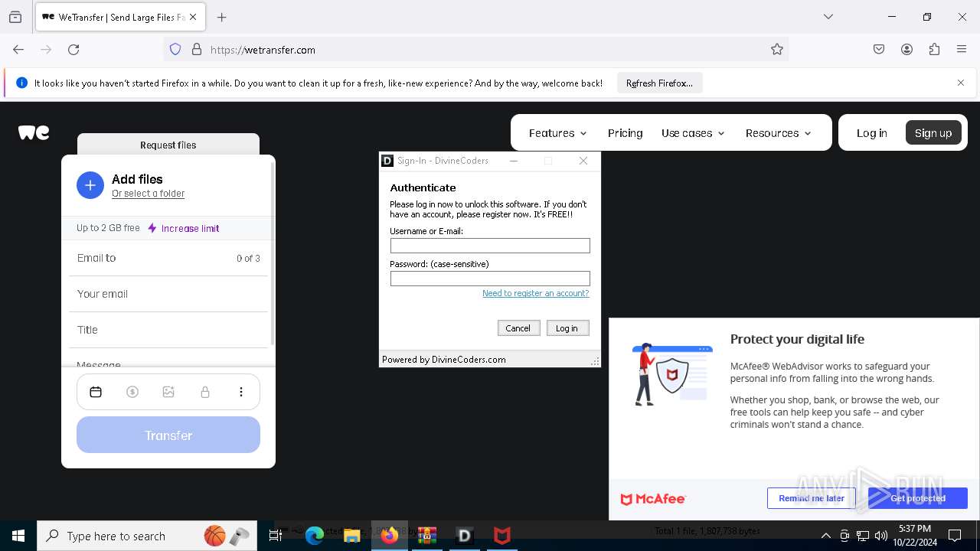
Task: Click the dollar payment icon in transfer options
Action: [x=132, y=392]
